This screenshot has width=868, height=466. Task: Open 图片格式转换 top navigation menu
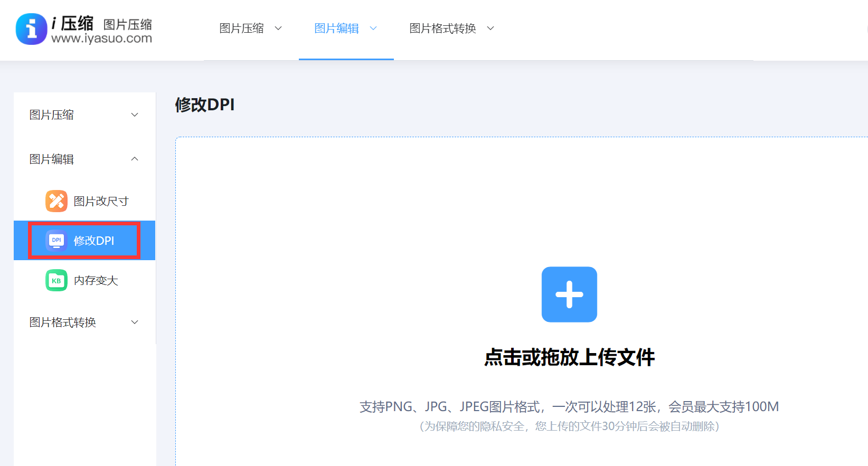(x=442, y=28)
